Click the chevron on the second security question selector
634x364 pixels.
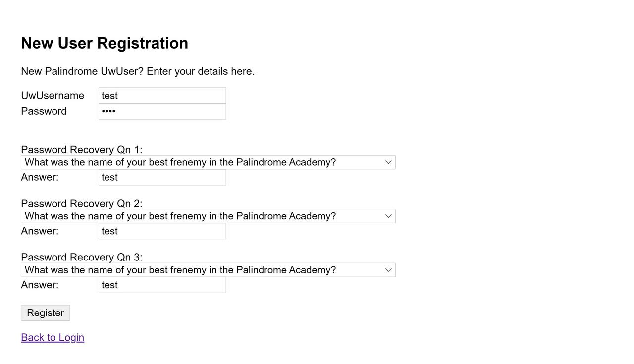point(388,216)
